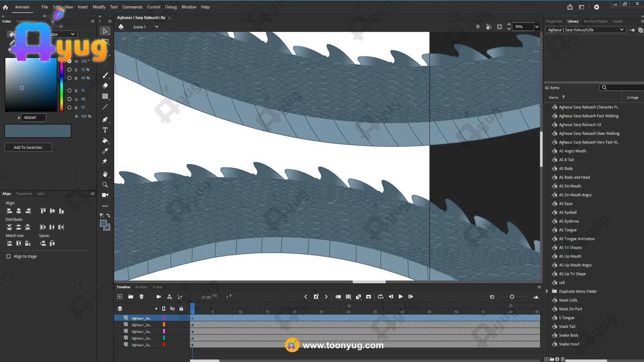Click the current color preview swatch

pyautogui.click(x=38, y=131)
